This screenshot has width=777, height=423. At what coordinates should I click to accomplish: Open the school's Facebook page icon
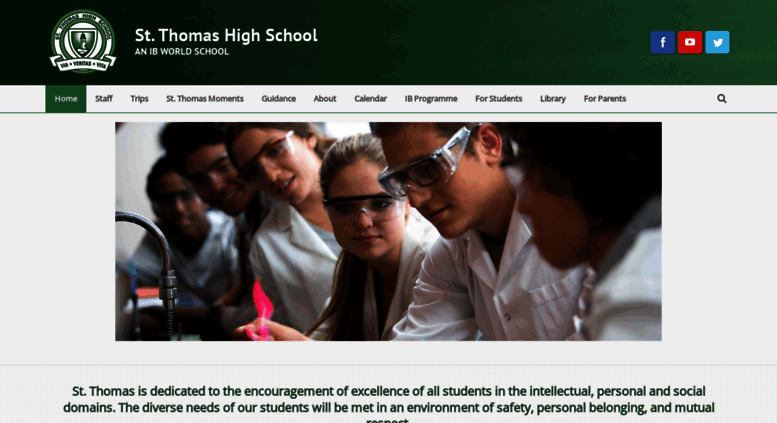[x=663, y=42]
